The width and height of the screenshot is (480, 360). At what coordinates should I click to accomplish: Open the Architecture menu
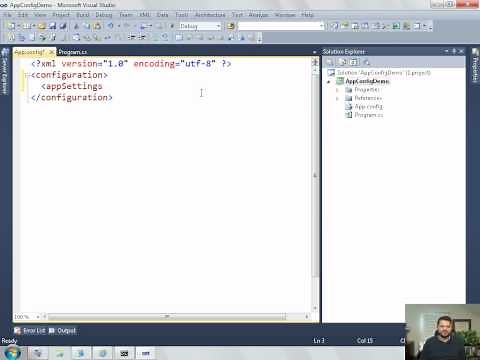[210, 15]
